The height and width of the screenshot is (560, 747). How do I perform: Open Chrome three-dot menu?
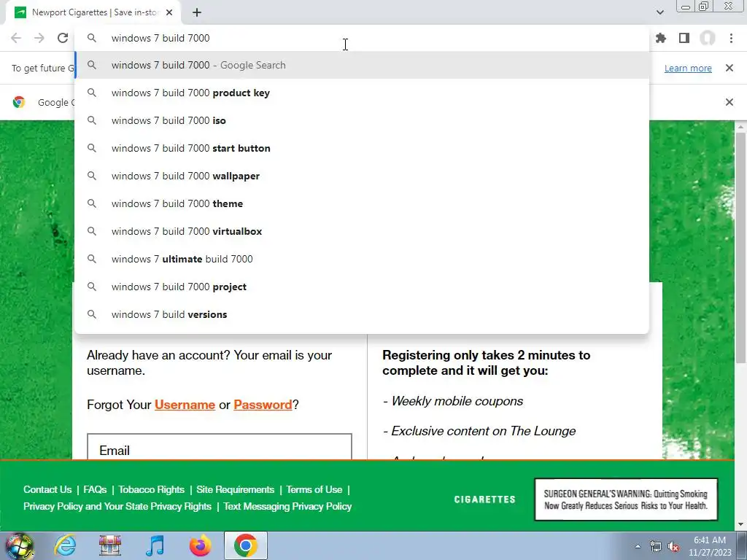731,38
